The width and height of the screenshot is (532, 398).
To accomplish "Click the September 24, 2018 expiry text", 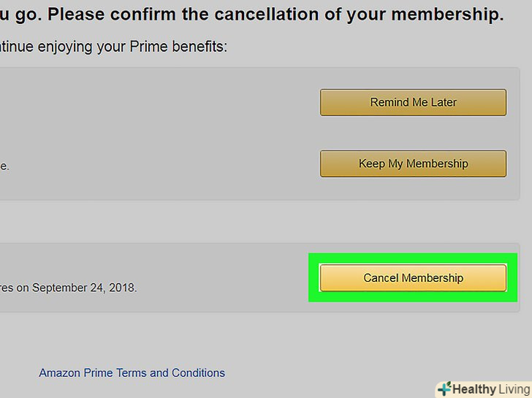I will click(x=84, y=287).
